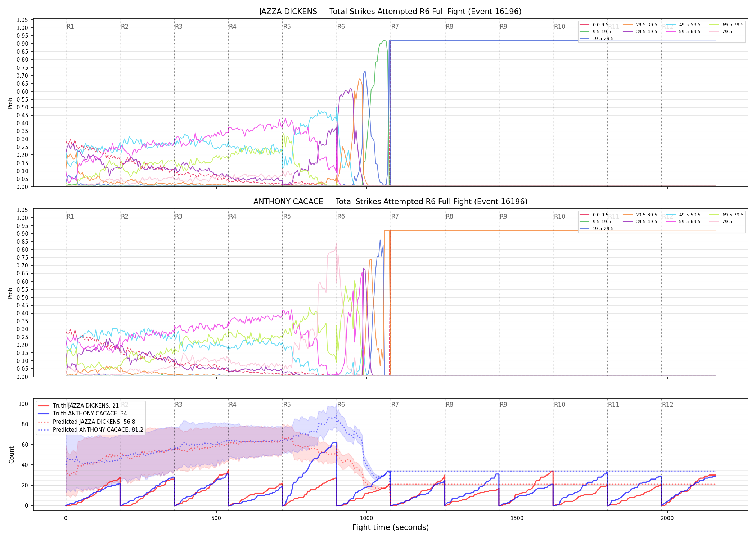
Task: Click the R3 round marker in top chart
Action: tap(179, 27)
